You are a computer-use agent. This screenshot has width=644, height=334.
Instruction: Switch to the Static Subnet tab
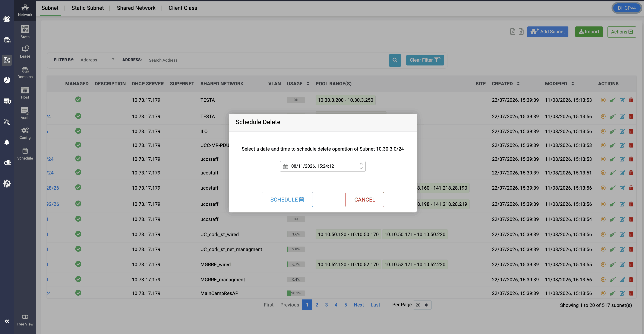point(88,8)
